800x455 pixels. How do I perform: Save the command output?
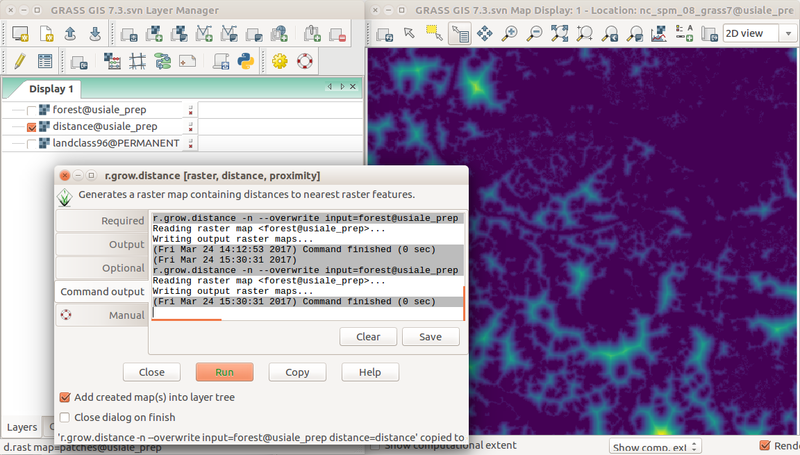pos(431,337)
